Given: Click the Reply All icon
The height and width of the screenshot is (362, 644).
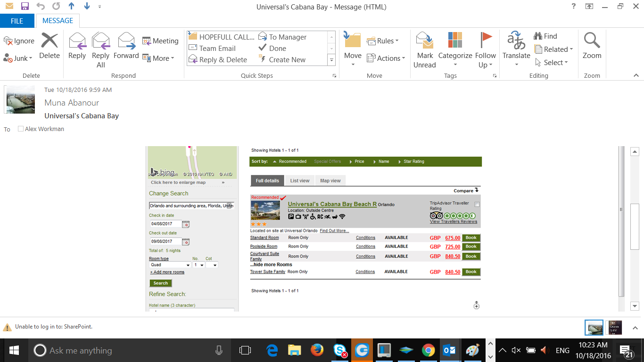Looking at the screenshot, I should click(x=101, y=41).
